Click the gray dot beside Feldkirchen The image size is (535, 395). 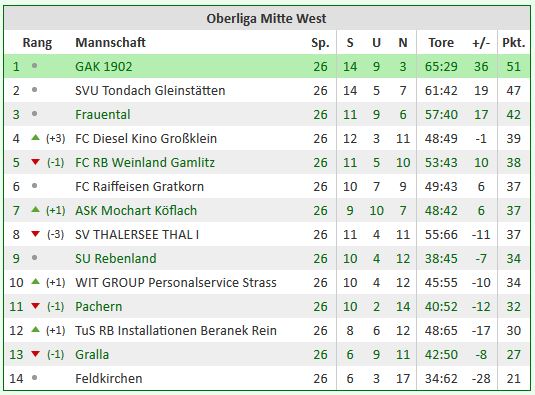pyautogui.click(x=34, y=378)
